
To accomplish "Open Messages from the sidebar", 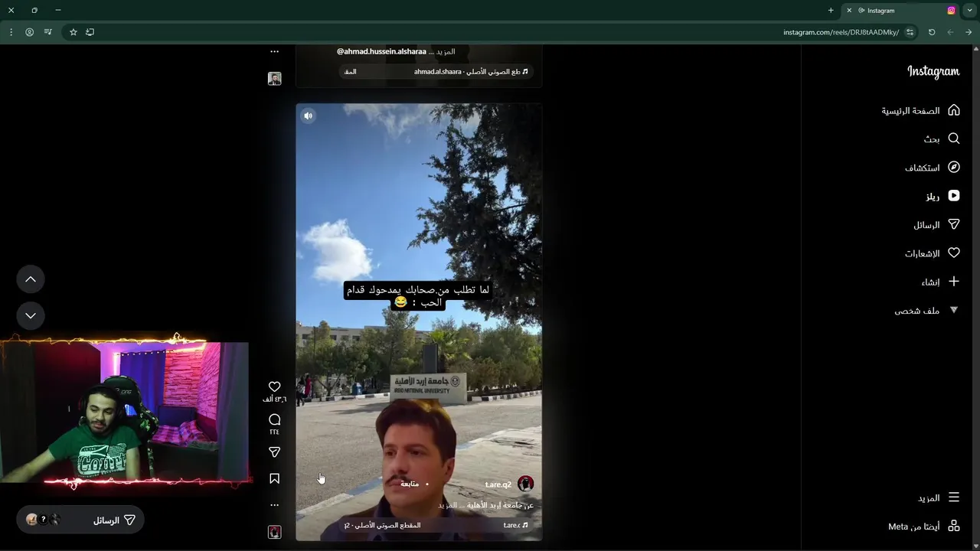I will coord(936,224).
